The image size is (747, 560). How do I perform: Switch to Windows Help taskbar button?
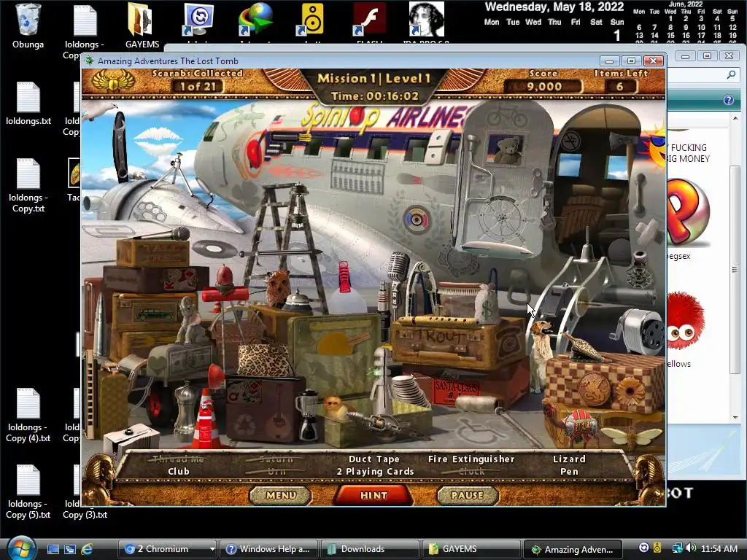click(x=268, y=549)
